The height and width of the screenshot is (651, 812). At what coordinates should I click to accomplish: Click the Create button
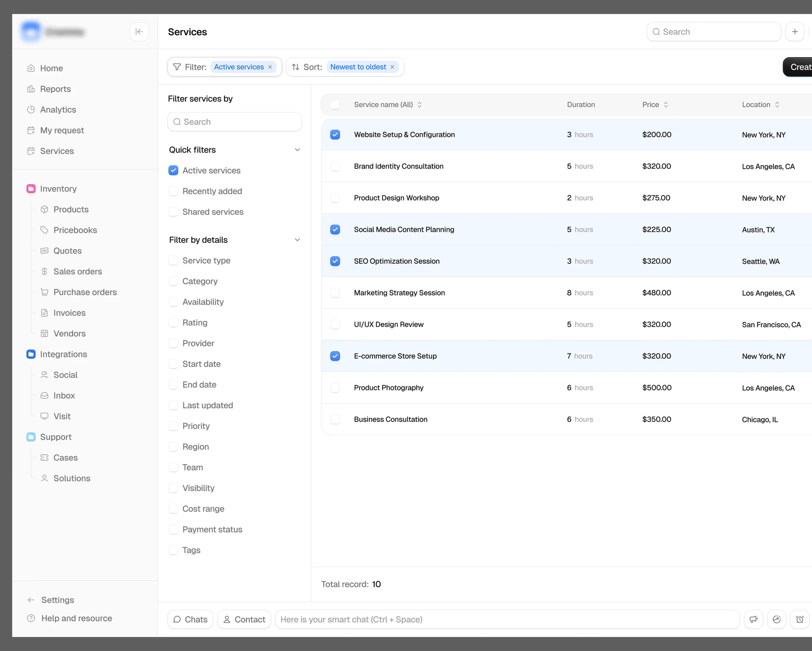point(797,67)
